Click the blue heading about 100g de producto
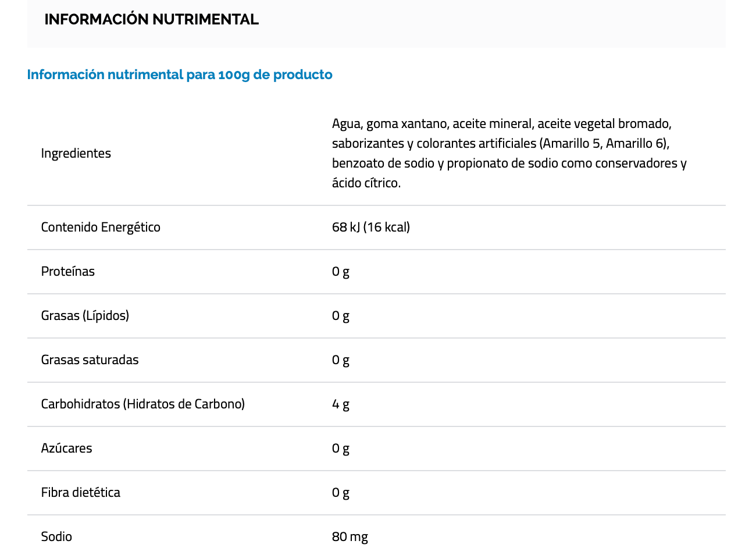This screenshot has height=555, width=756. click(x=180, y=74)
